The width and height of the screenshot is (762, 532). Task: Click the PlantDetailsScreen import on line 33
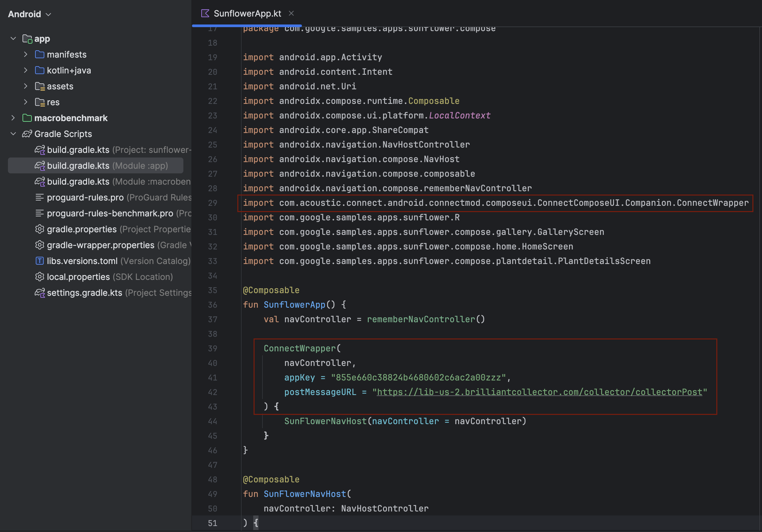(447, 261)
